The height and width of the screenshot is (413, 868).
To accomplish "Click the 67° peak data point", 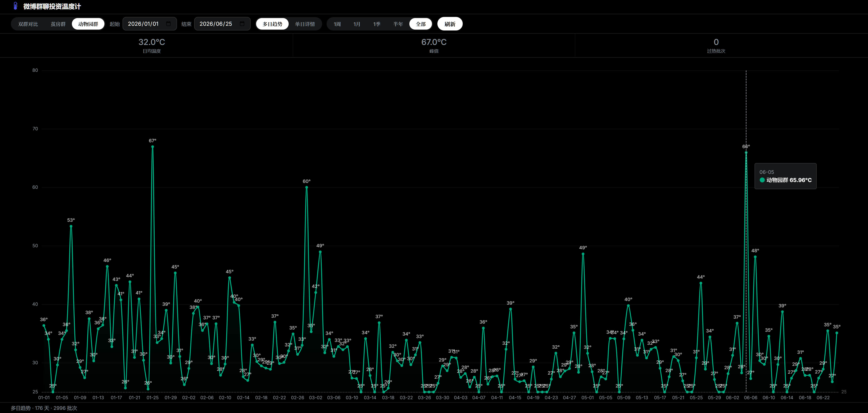I will point(153,147).
